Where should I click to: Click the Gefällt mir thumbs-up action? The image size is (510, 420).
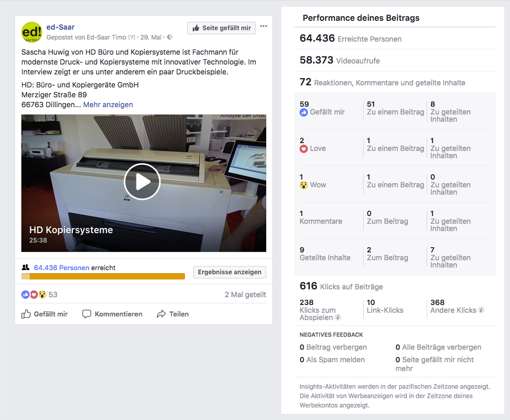(x=45, y=314)
